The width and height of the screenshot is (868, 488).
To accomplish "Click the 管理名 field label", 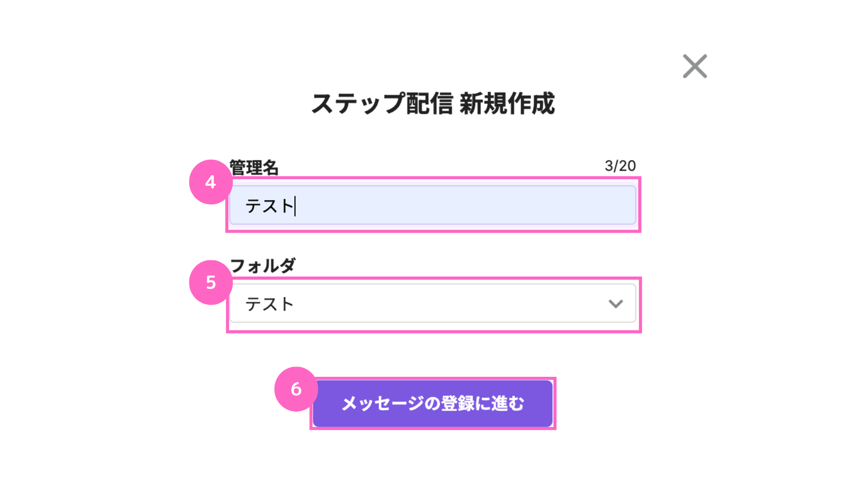I will pos(254,168).
